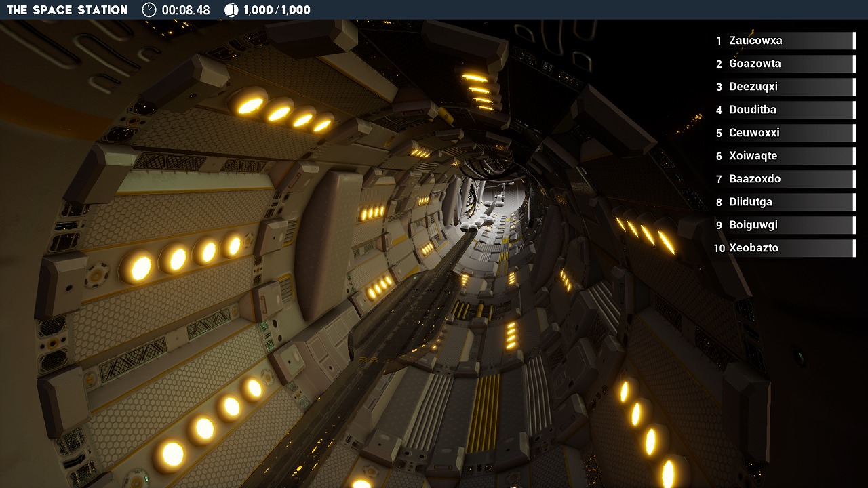The width and height of the screenshot is (868, 488).
Task: Select leaderboard entry Baazoxdo
Action: tap(784, 179)
